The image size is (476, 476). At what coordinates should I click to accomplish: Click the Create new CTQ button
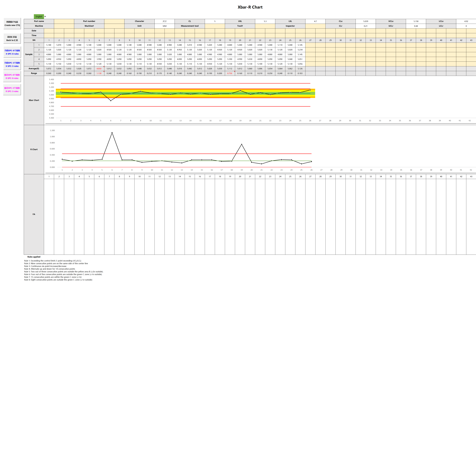[12, 24]
